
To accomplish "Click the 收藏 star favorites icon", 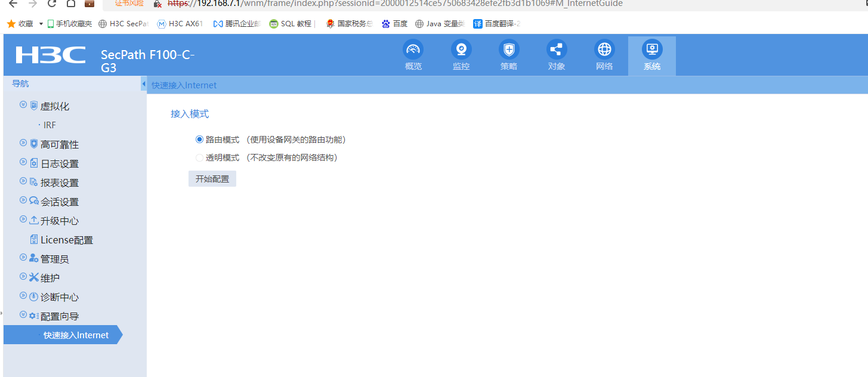I will click(x=11, y=24).
